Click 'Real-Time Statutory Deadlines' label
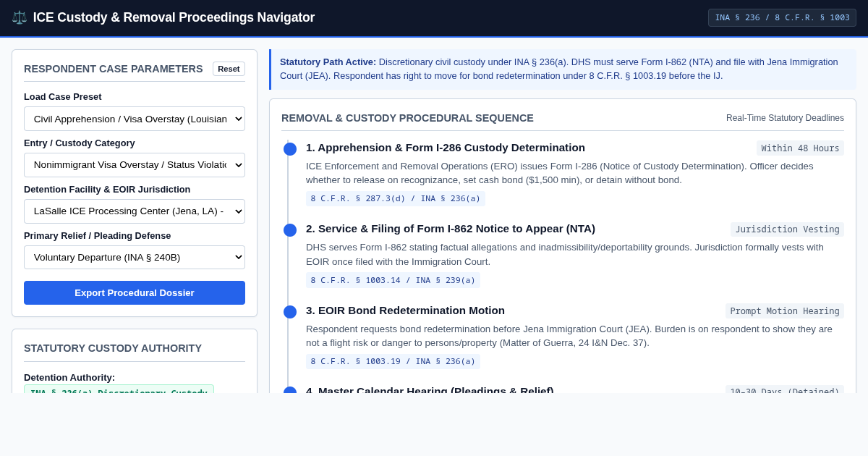Image resolution: width=868 pixels, height=456 pixels. [785, 118]
